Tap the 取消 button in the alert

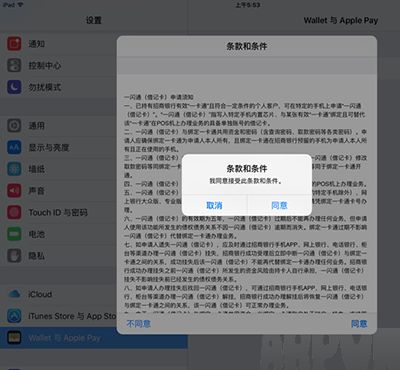(214, 205)
